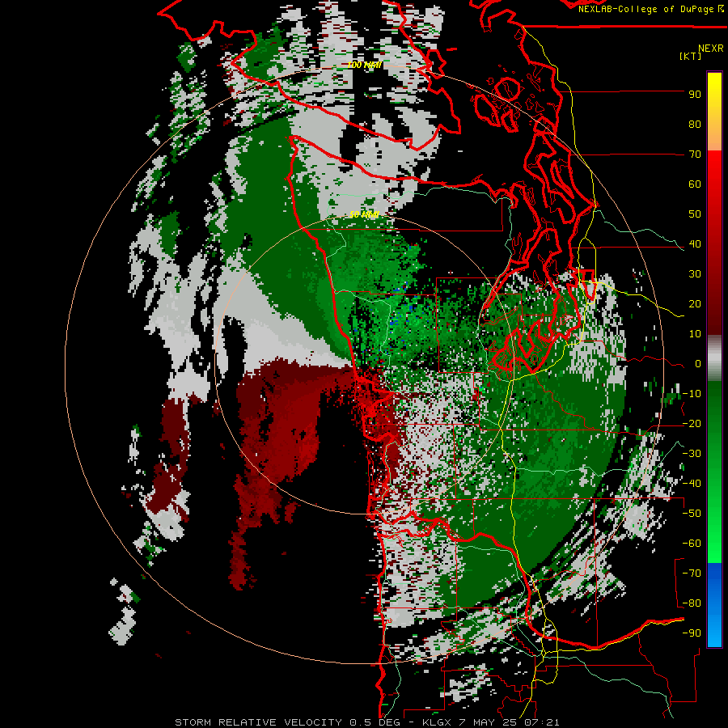Image resolution: width=728 pixels, height=728 pixels.
Task: Click the [KT] units label
Action: pos(690,56)
